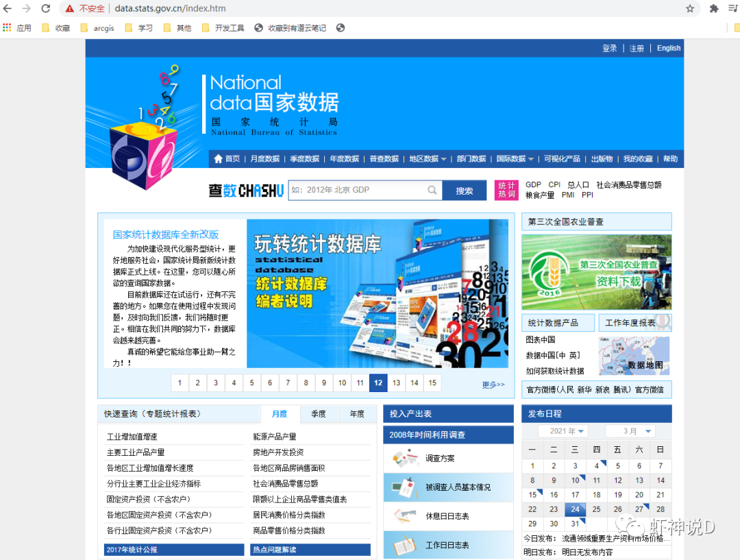Open the 数据地图 map thumbnail
Viewport: 740px width, 560px height.
click(x=634, y=356)
